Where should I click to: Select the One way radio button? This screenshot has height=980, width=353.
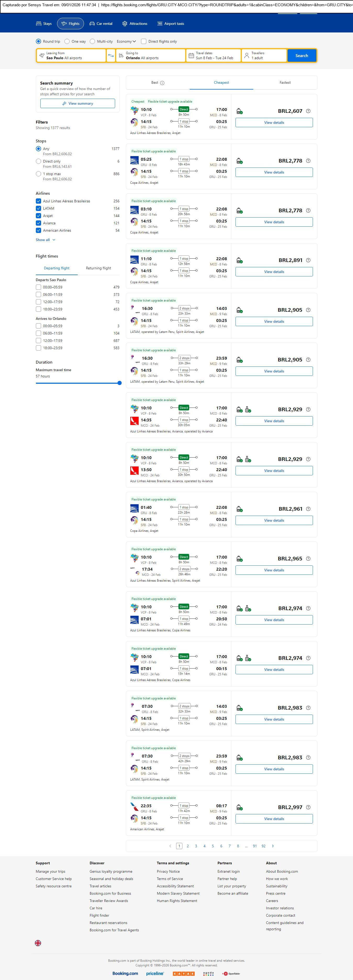coord(67,41)
